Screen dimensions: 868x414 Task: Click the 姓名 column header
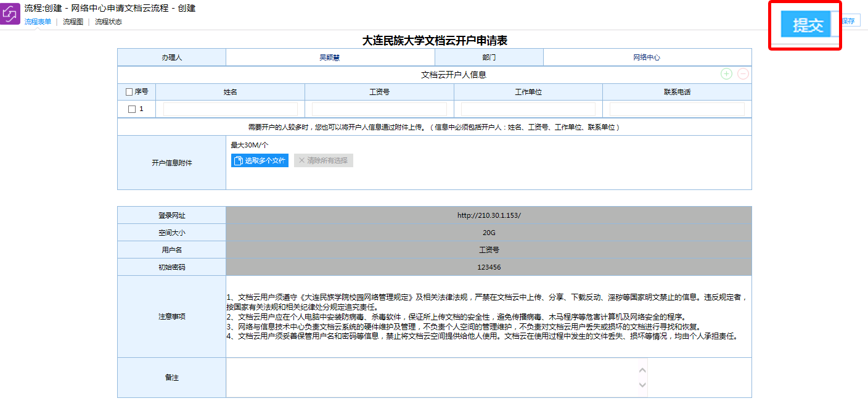[x=230, y=92]
